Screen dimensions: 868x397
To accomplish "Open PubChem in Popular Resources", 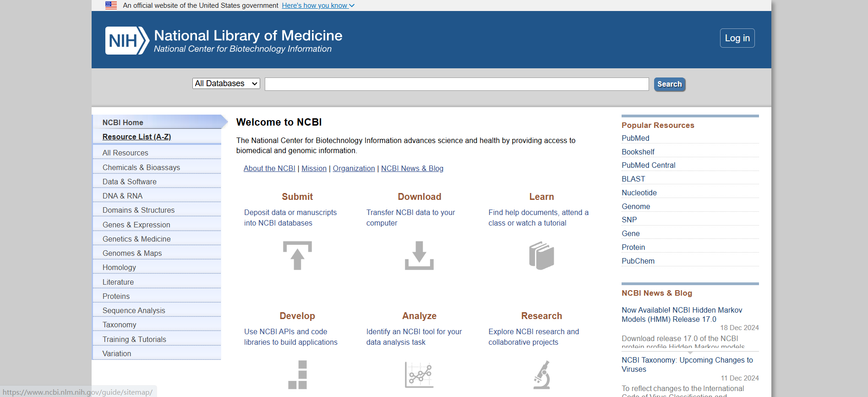I will pyautogui.click(x=638, y=261).
